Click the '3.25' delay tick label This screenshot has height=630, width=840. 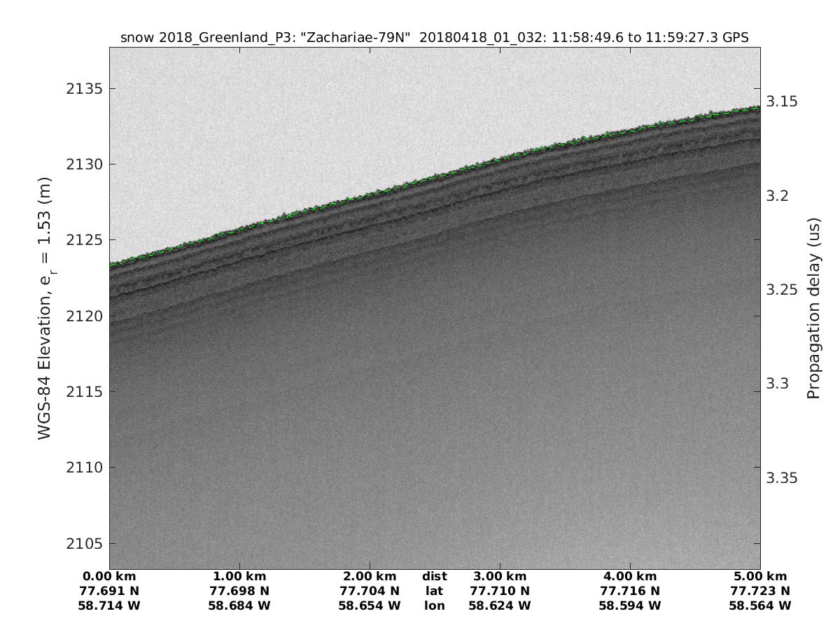(x=782, y=290)
